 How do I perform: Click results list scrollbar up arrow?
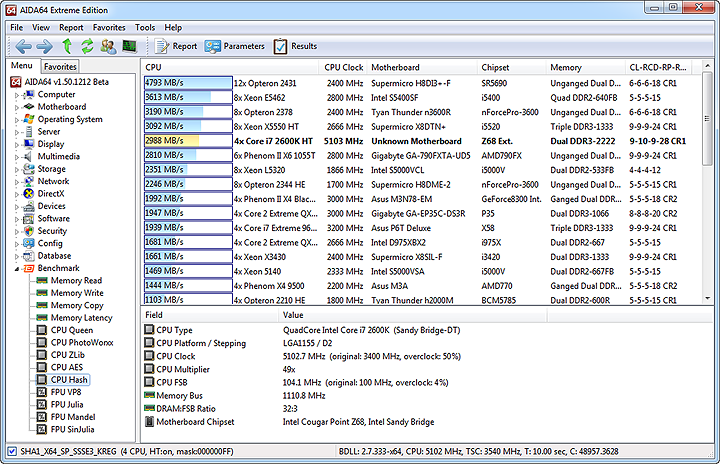point(708,66)
